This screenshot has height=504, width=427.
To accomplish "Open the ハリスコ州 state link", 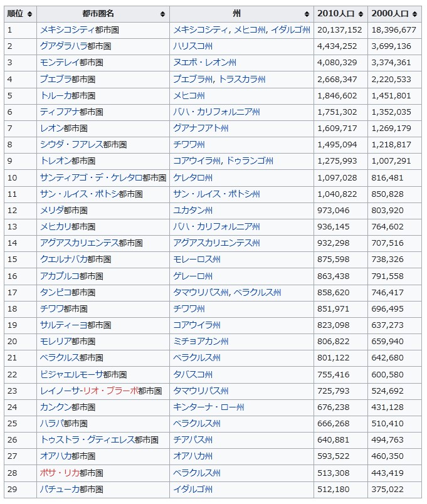I will [x=192, y=46].
